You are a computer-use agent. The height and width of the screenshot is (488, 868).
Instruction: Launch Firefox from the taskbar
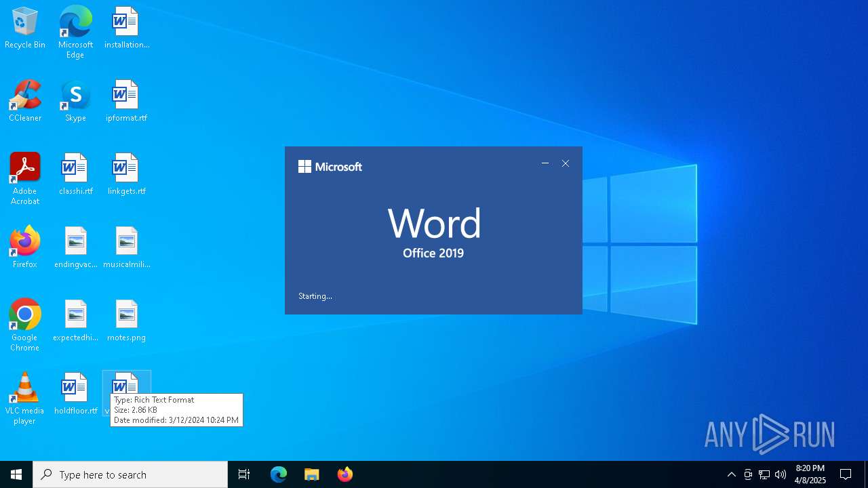click(344, 474)
